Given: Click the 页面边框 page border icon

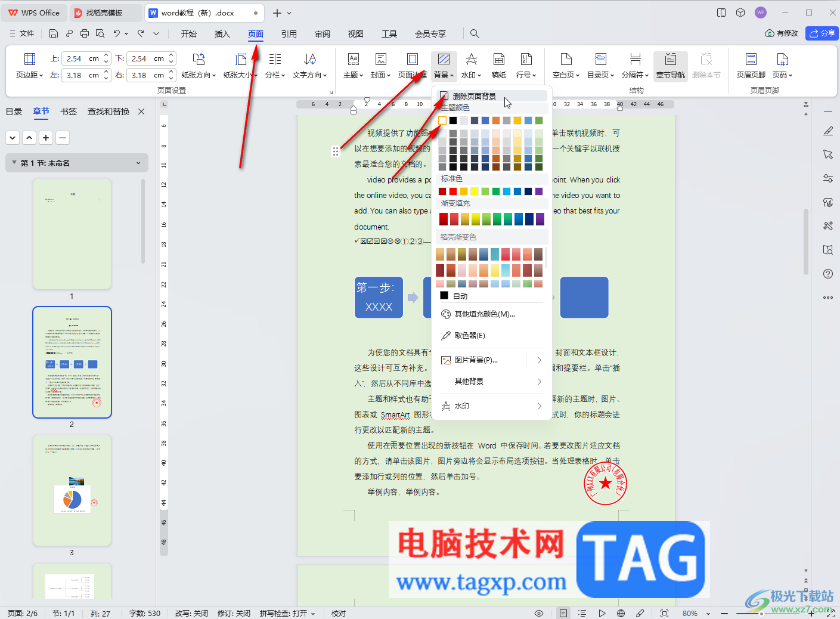Looking at the screenshot, I should tap(413, 66).
